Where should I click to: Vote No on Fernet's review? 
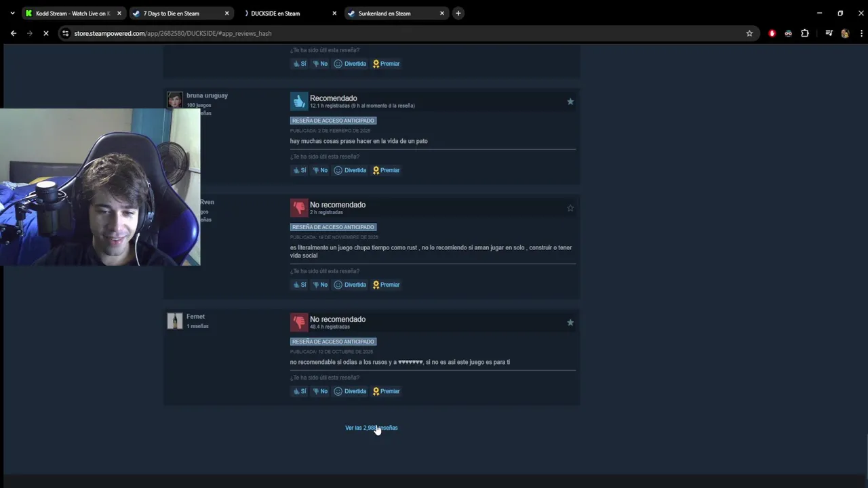[x=320, y=391]
